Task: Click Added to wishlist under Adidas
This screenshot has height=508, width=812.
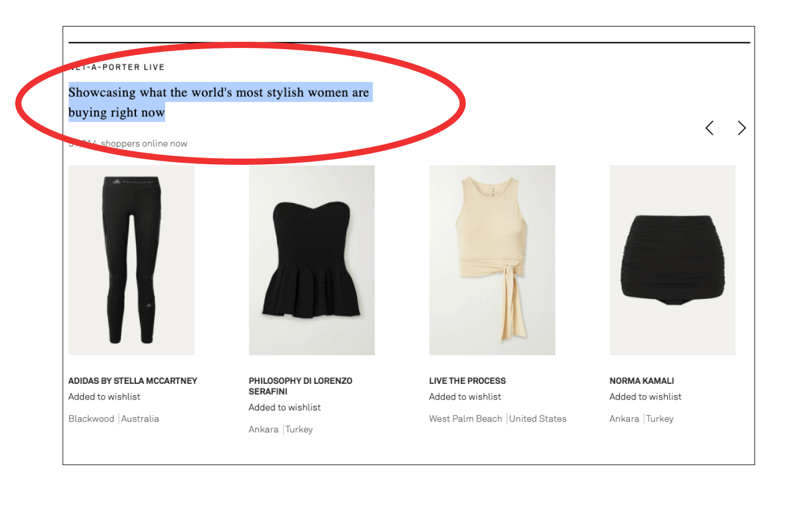Action: tap(104, 397)
